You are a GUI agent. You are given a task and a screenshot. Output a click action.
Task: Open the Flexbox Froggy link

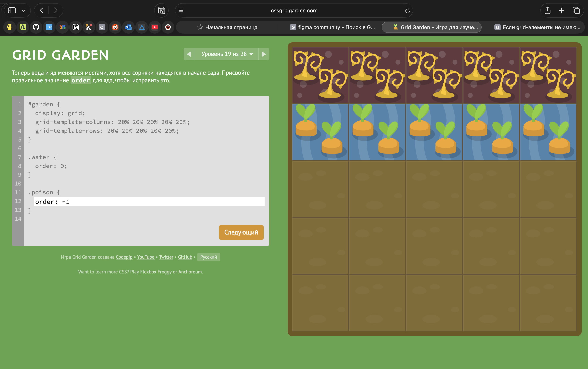[x=156, y=272]
